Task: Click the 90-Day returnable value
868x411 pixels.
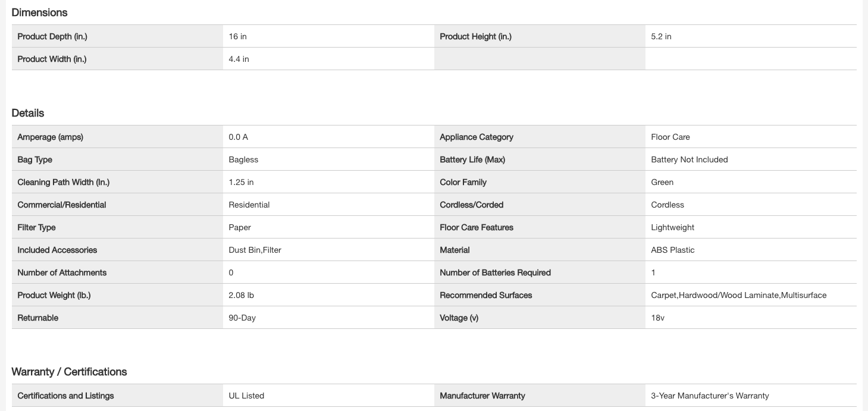Action: coord(242,318)
